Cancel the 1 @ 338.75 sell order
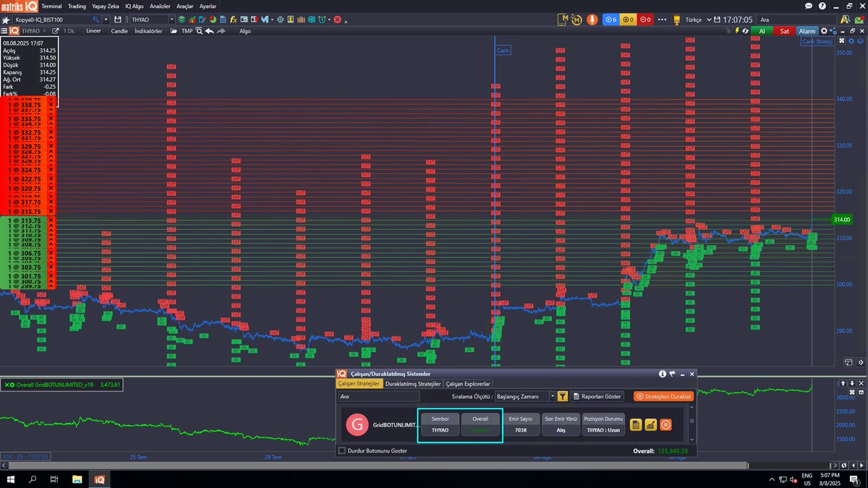Screen dimensions: 868x488 pyautogui.click(x=51, y=104)
